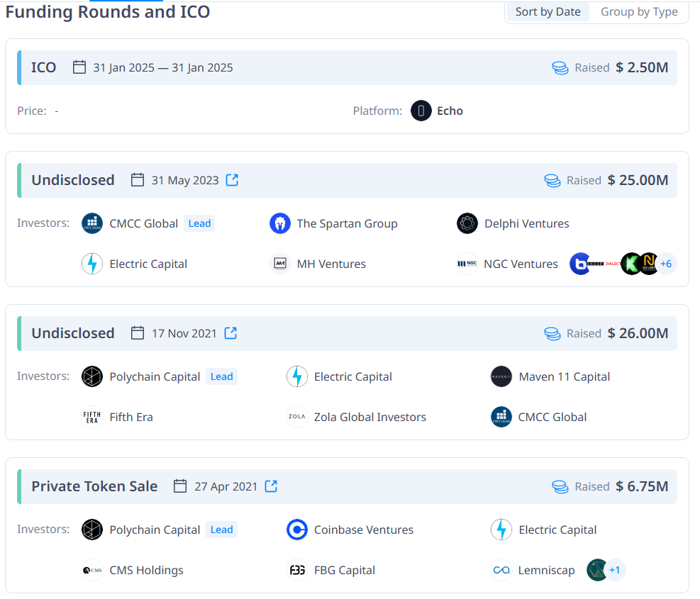Viewport: 700px width, 599px height.
Task: Switch to Group by Type view
Action: click(x=639, y=11)
